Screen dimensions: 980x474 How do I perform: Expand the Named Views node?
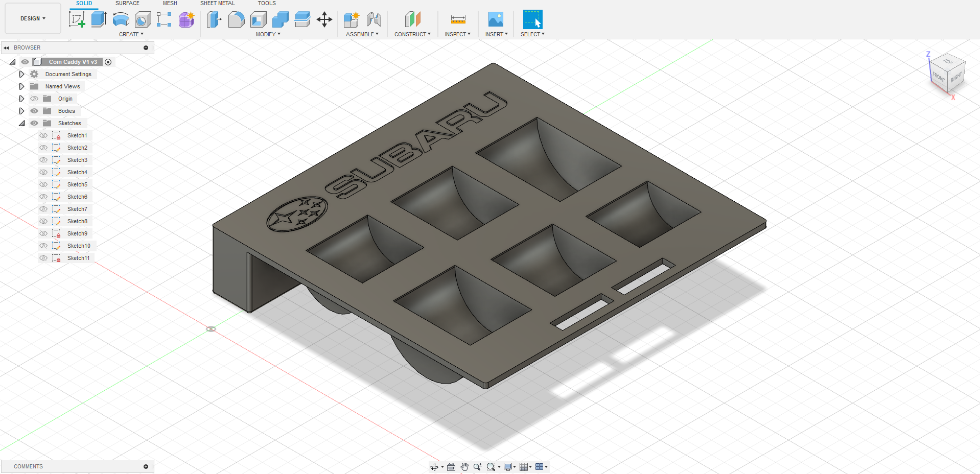point(21,86)
